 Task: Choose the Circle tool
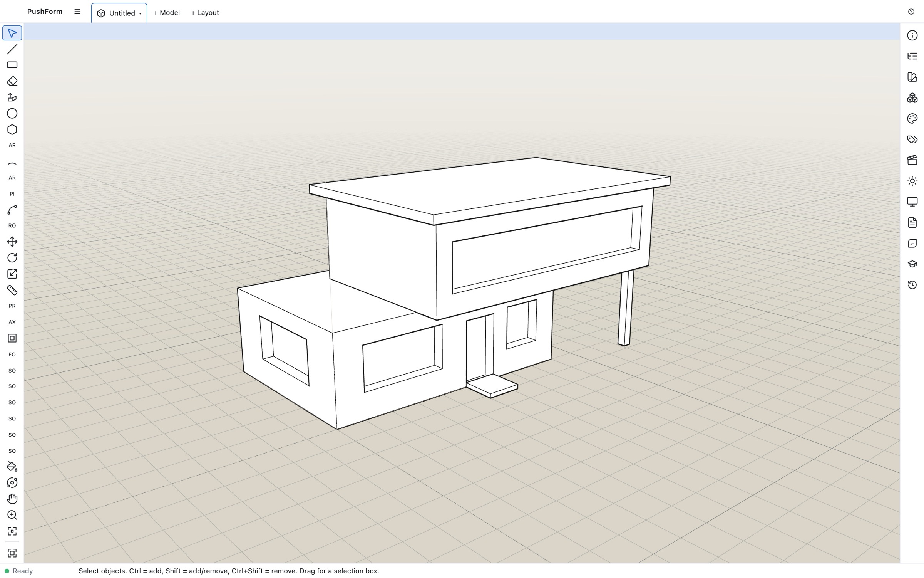coord(12,113)
